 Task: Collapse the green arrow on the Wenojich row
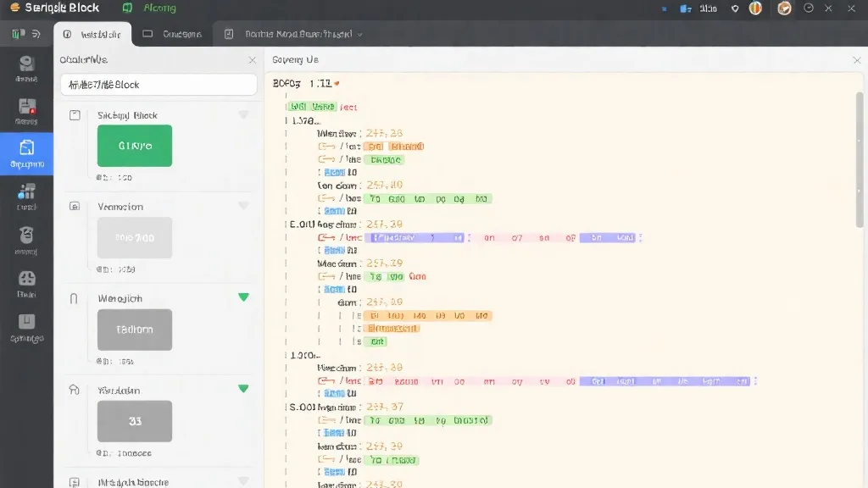pyautogui.click(x=243, y=297)
